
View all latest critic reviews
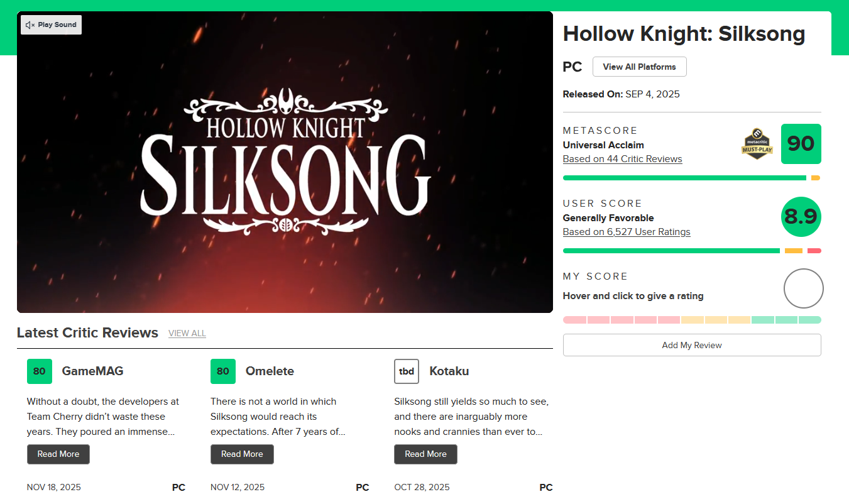187,333
